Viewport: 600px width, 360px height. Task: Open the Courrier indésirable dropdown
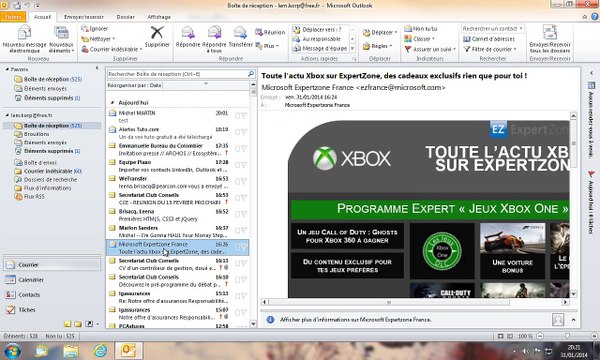point(111,49)
